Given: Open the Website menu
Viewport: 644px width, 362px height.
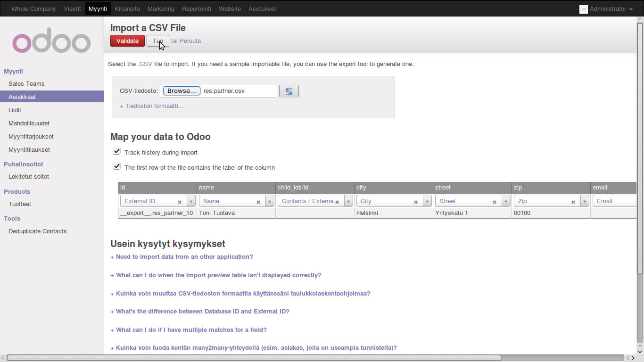Looking at the screenshot, I should pyautogui.click(x=230, y=9).
